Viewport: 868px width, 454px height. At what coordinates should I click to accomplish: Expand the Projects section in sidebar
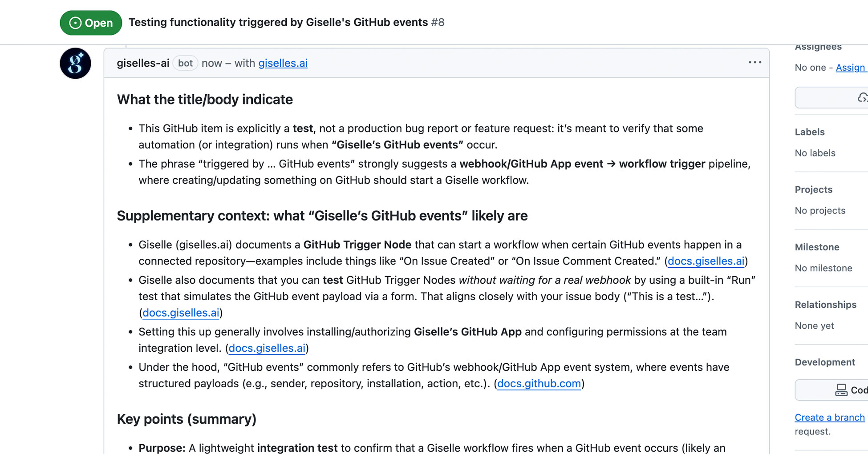[x=813, y=189]
